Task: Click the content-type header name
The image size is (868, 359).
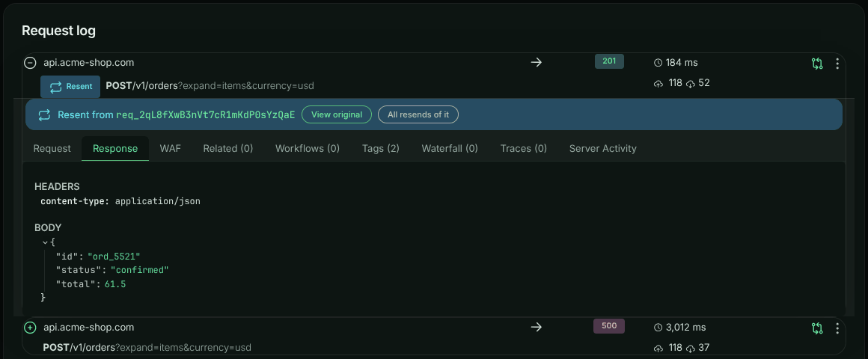Action: [75, 201]
